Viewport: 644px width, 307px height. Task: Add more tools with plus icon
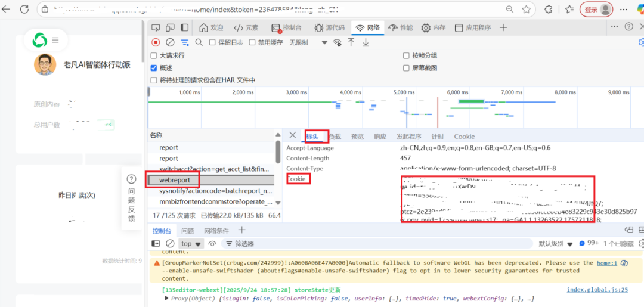tap(503, 28)
